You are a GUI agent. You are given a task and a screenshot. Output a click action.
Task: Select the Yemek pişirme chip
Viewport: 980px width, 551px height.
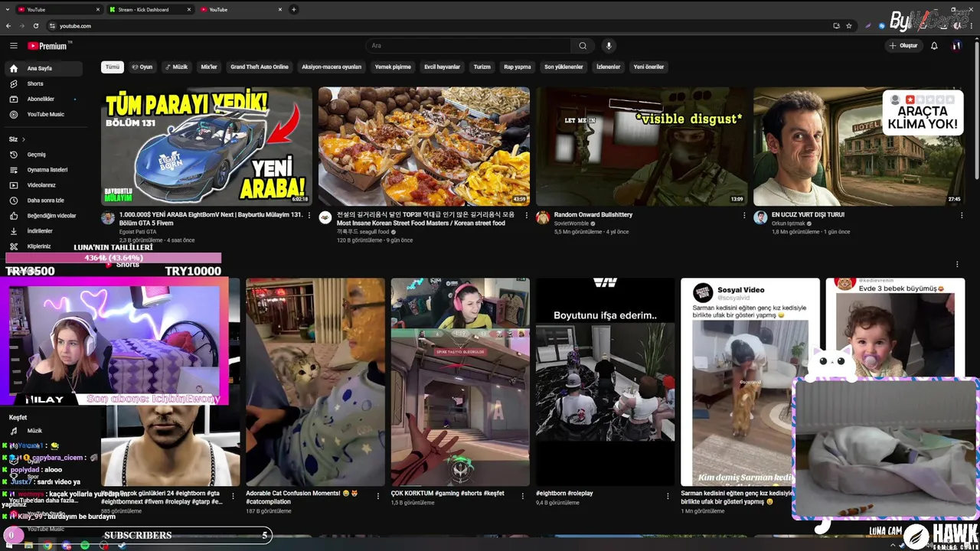[x=393, y=67]
